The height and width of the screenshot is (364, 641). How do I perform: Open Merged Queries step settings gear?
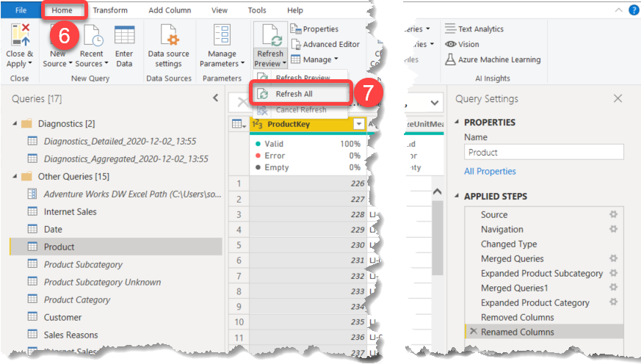coord(613,258)
